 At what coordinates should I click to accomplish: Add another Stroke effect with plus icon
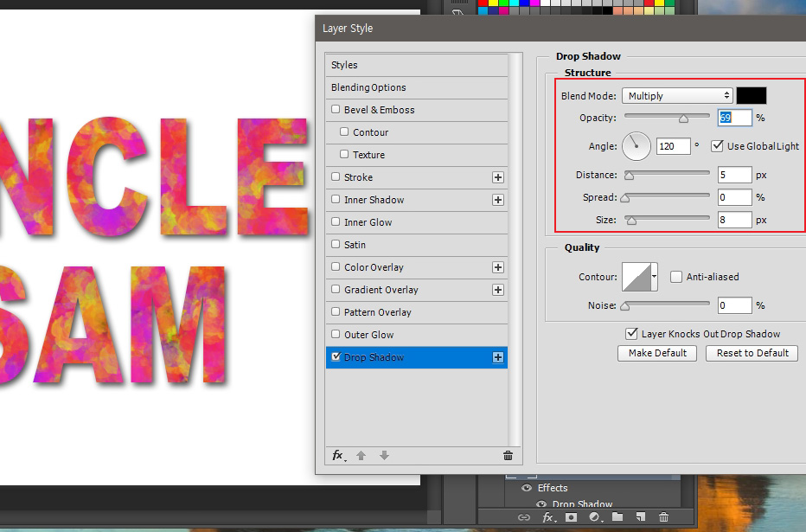point(497,177)
